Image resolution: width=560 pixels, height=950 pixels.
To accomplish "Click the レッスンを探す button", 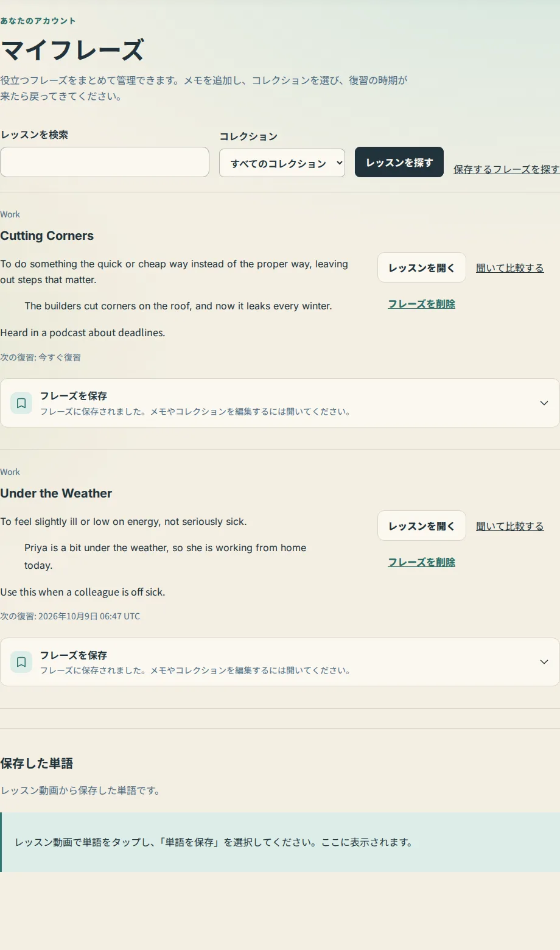I will 399,162.
